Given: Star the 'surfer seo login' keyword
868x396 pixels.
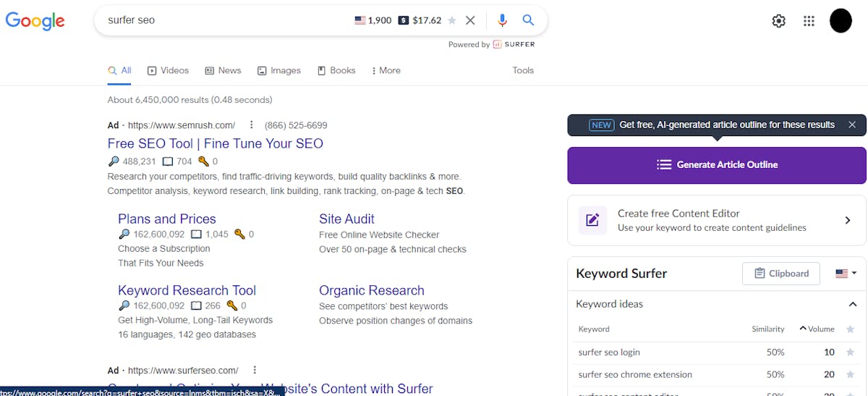Looking at the screenshot, I should click(851, 353).
